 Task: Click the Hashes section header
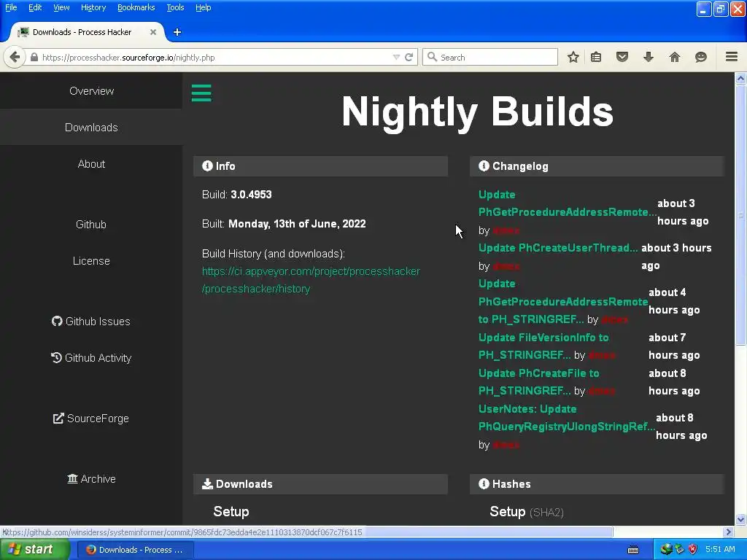[597, 484]
